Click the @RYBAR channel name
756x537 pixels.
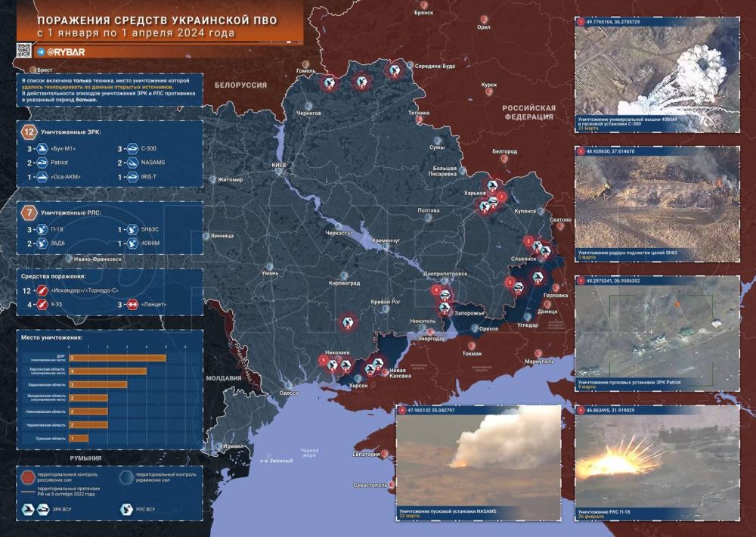pyautogui.click(x=65, y=52)
